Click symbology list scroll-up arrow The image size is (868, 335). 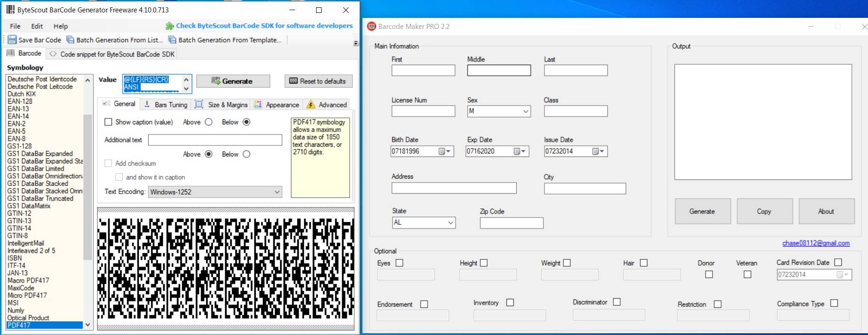[88, 80]
